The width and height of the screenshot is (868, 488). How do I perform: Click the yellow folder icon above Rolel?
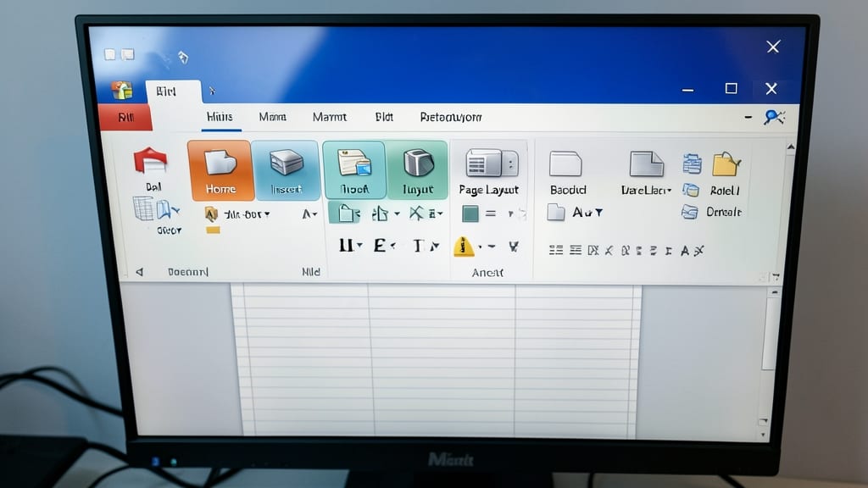click(x=726, y=164)
